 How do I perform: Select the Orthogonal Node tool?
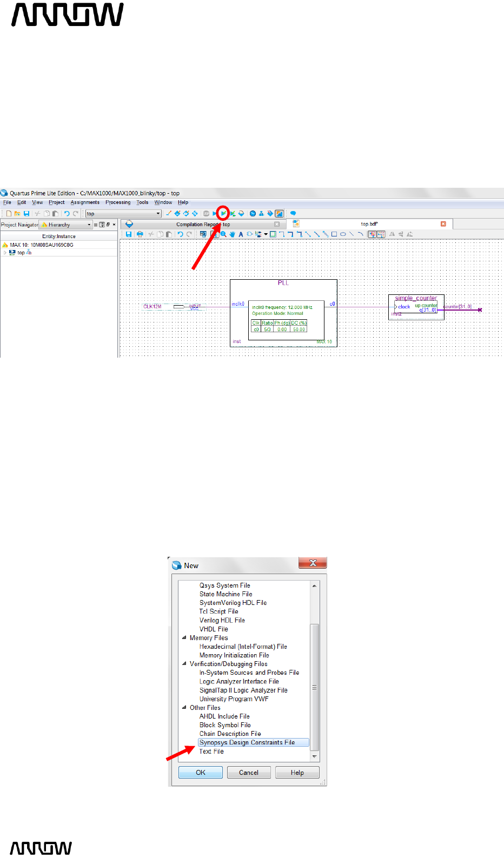click(x=282, y=234)
